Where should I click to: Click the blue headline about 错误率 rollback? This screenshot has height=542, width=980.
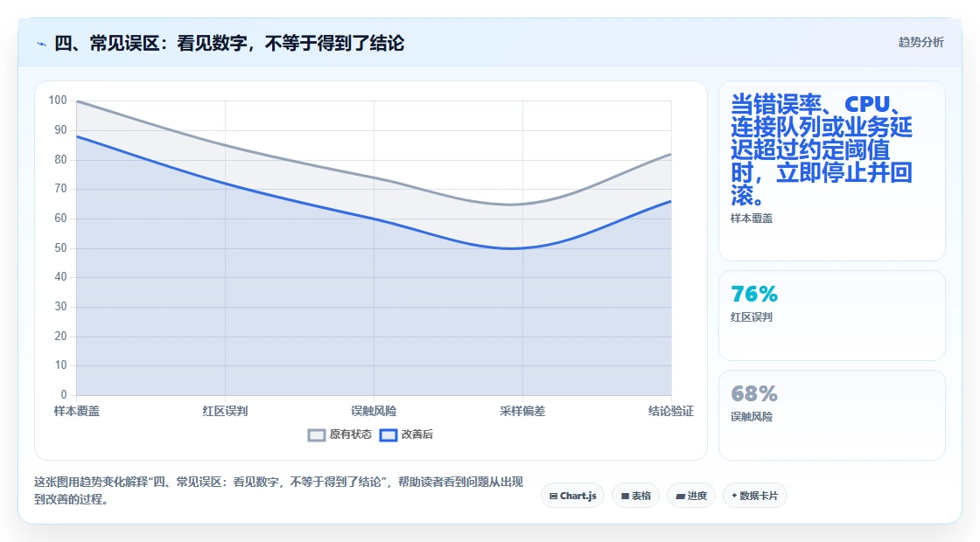[822, 149]
